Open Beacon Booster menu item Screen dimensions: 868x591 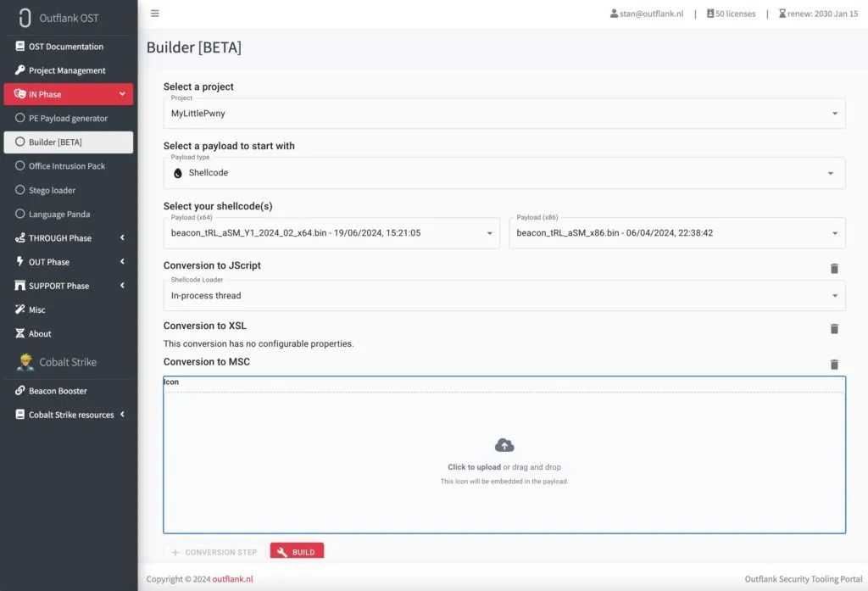pyautogui.click(x=69, y=391)
